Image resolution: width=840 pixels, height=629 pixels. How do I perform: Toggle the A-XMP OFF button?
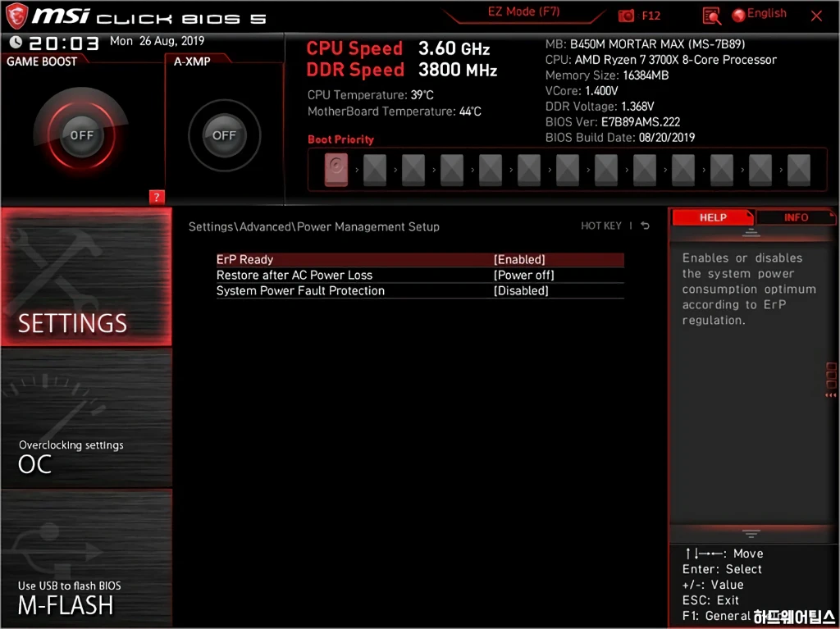coord(224,135)
